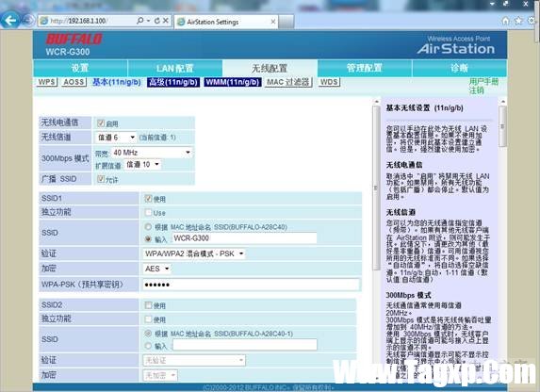Open the 带宽 40 MHz dropdown

(151, 153)
